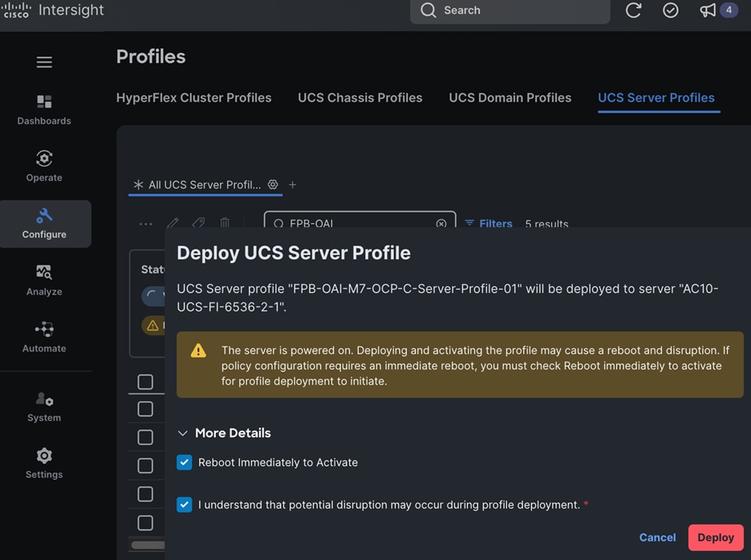This screenshot has height=560, width=751.
Task: Check the first row checkbox below header
Action: (145, 408)
